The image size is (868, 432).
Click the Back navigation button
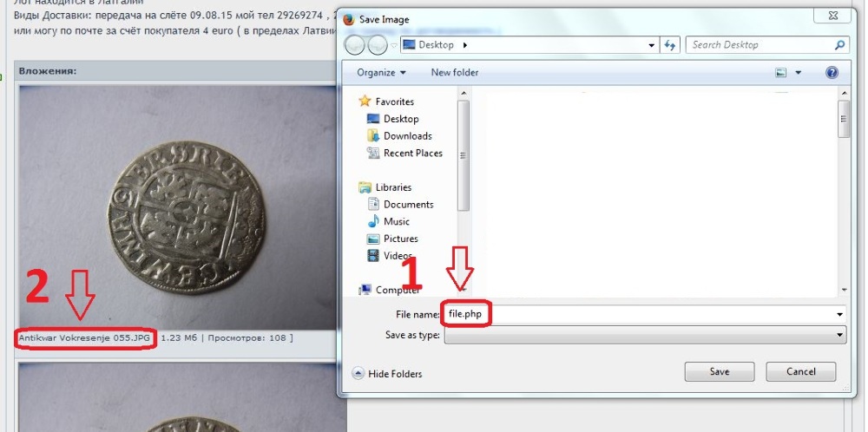pyautogui.click(x=355, y=45)
